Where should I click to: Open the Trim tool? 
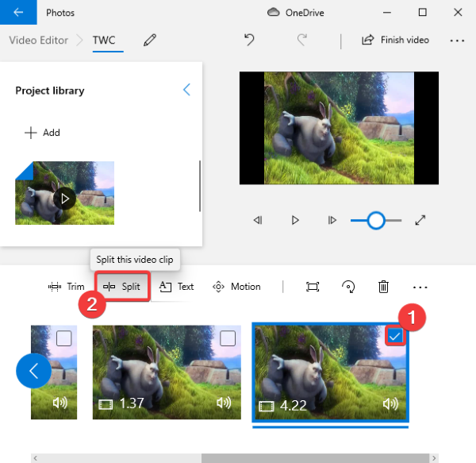pyautogui.click(x=66, y=287)
